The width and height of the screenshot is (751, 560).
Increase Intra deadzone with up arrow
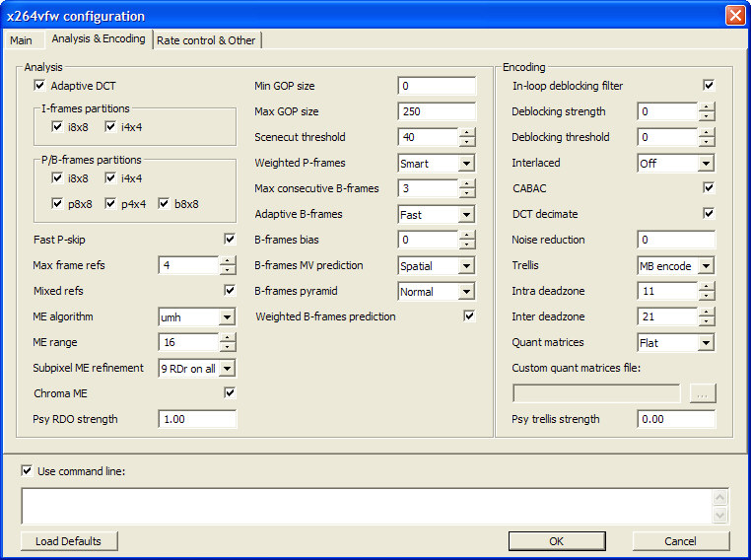(x=707, y=287)
